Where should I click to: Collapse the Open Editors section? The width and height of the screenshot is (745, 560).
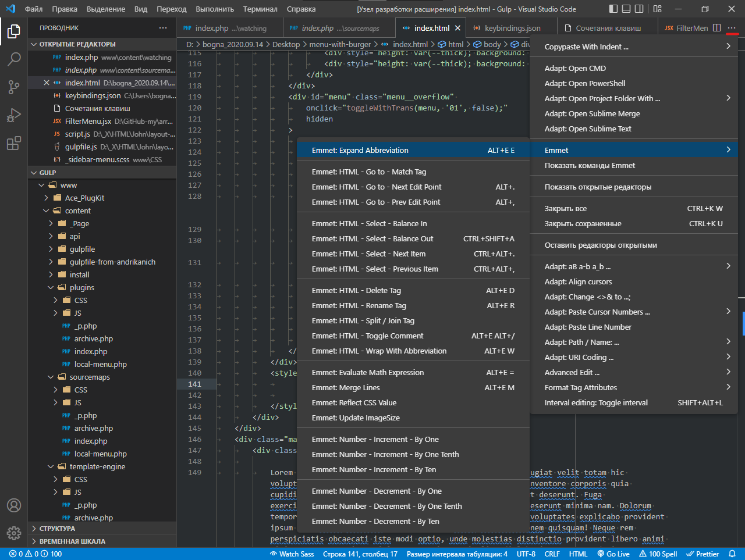102,44
